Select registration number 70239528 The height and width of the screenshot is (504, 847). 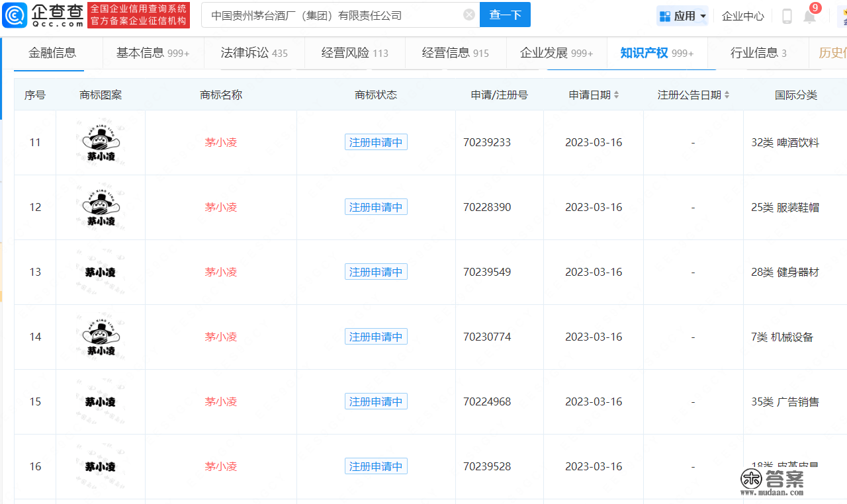(487, 466)
